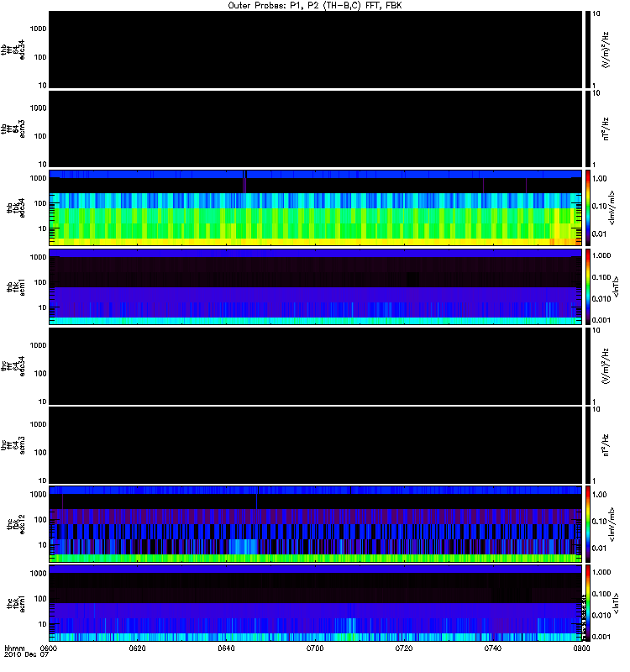Click the thc fbk scm1 axis label
This screenshot has width=630, height=672.
click(16, 603)
